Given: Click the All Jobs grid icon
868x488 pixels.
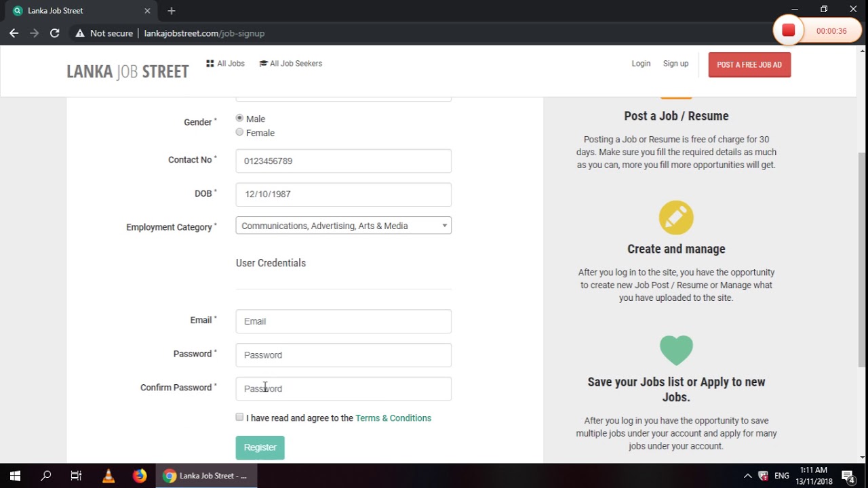Looking at the screenshot, I should click(x=210, y=63).
